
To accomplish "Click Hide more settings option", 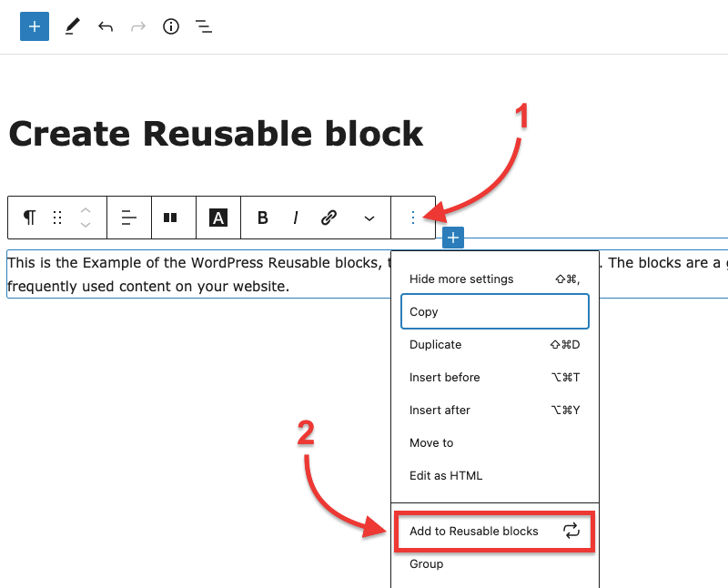I will [x=495, y=279].
